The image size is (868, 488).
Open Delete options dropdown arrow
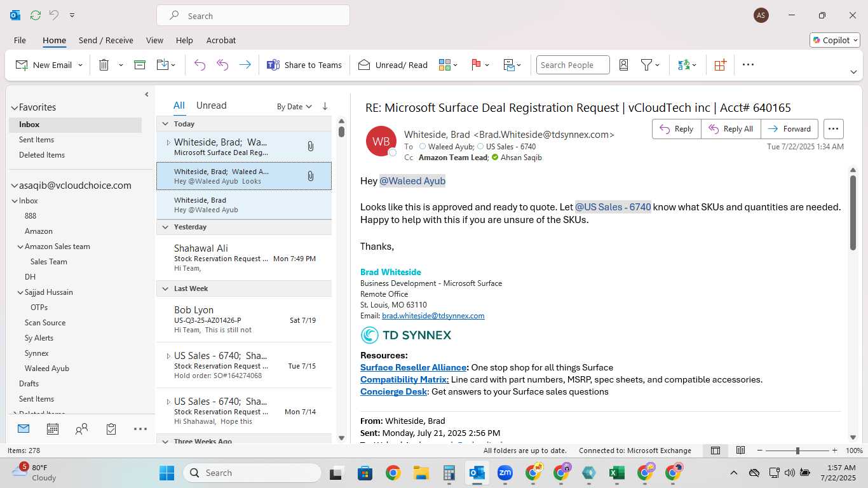[x=121, y=65]
